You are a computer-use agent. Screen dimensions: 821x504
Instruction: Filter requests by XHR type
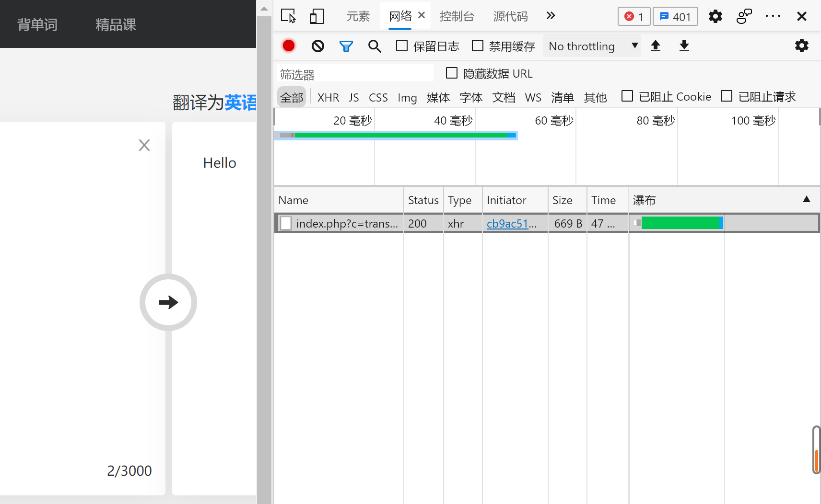pyautogui.click(x=328, y=97)
